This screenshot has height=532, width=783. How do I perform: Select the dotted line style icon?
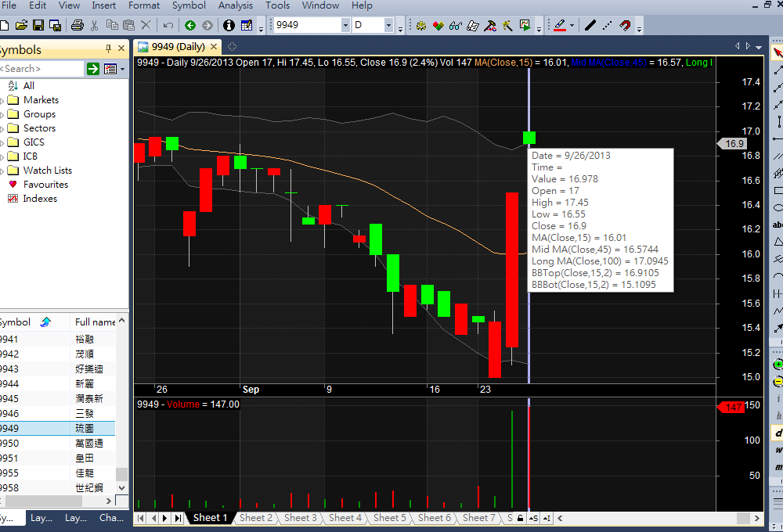coord(608,26)
